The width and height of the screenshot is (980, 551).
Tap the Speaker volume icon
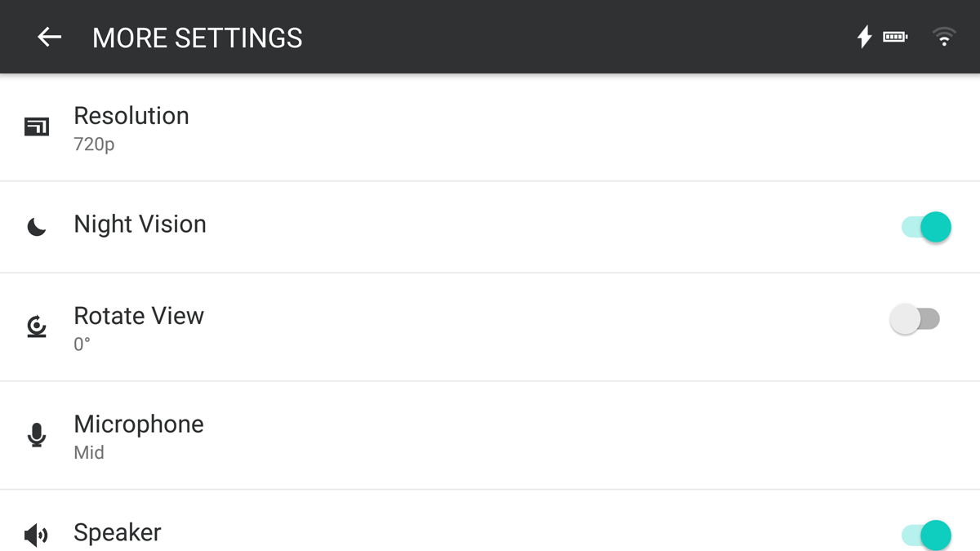[37, 535]
